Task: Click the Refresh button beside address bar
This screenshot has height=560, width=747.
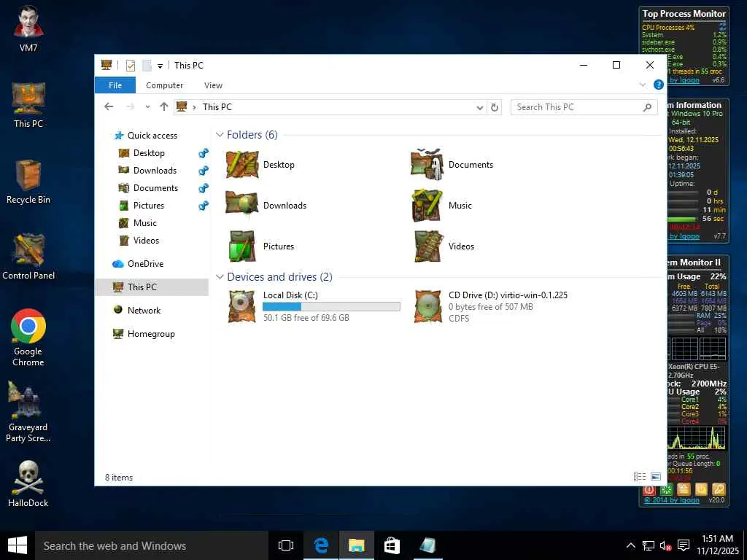Action: (495, 107)
